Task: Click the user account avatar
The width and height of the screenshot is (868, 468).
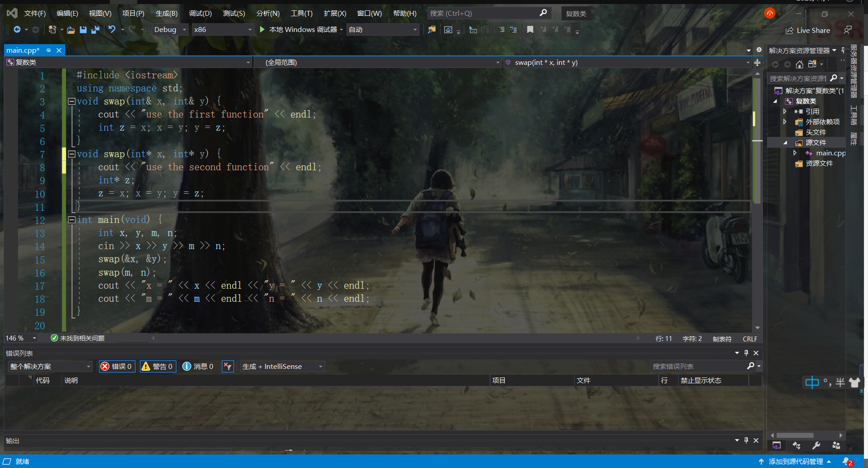Action: (770, 13)
